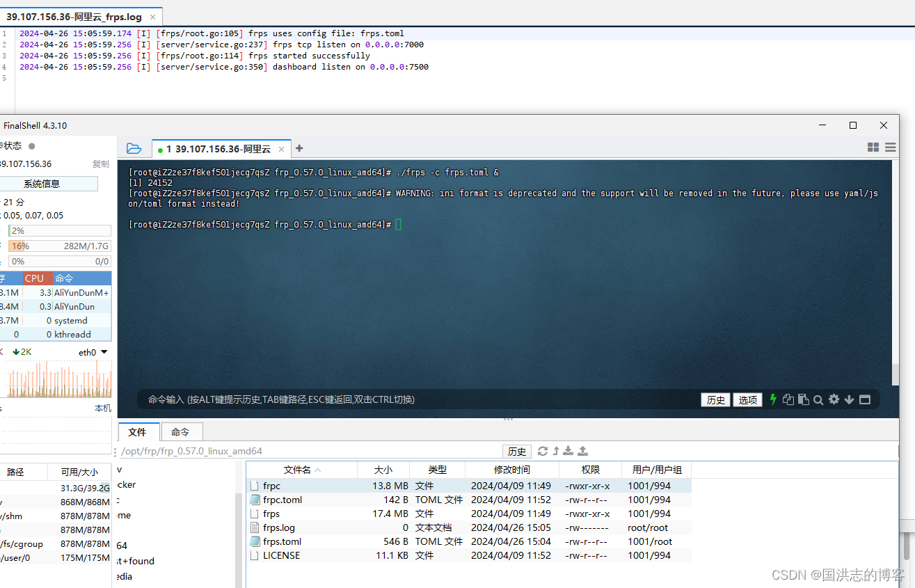Image resolution: width=915 pixels, height=588 pixels.
Task: Select the 31.3G/39.2G disk row
Action: tap(55, 488)
